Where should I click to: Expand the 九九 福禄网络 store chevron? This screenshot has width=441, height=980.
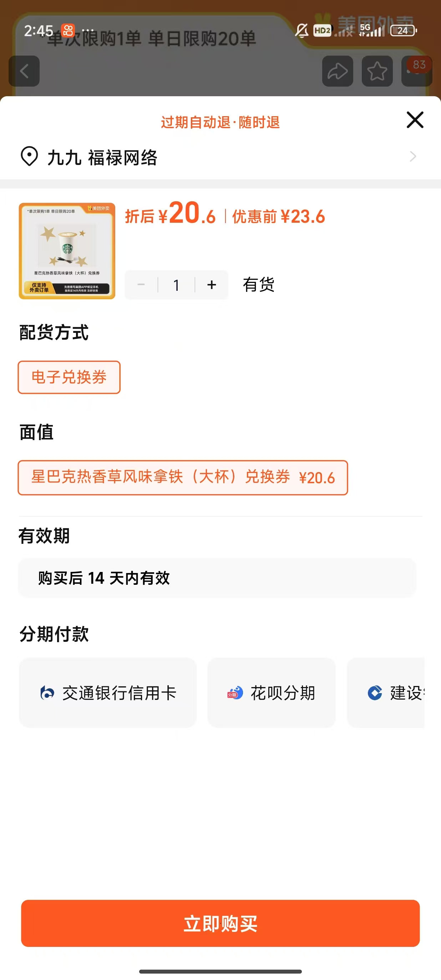(413, 156)
